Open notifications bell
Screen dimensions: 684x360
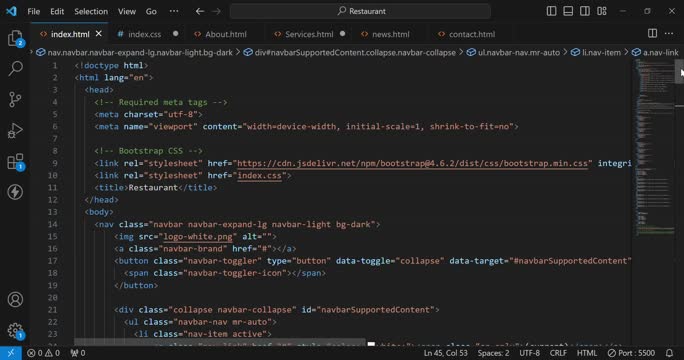tap(670, 353)
